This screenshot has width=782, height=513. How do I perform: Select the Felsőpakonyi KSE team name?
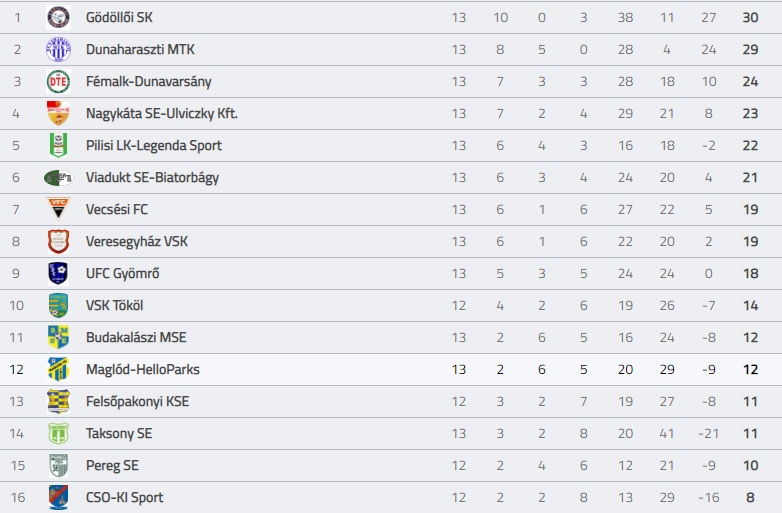click(138, 401)
